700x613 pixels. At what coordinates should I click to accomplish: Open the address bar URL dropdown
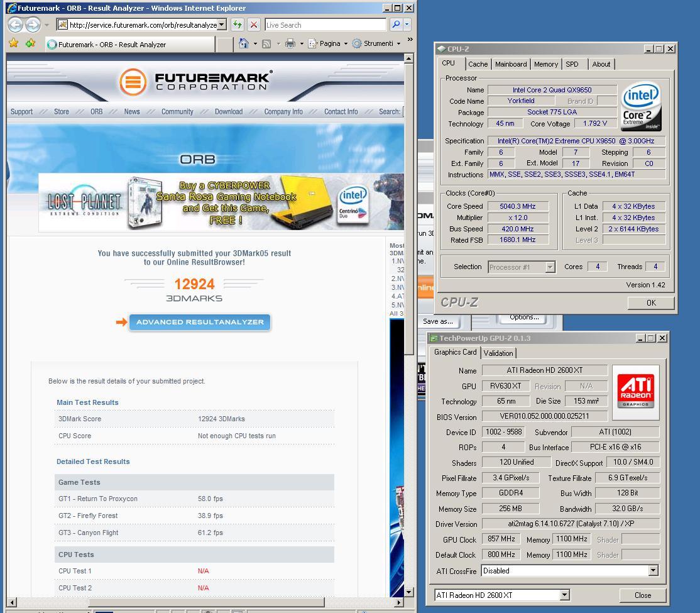(x=222, y=25)
